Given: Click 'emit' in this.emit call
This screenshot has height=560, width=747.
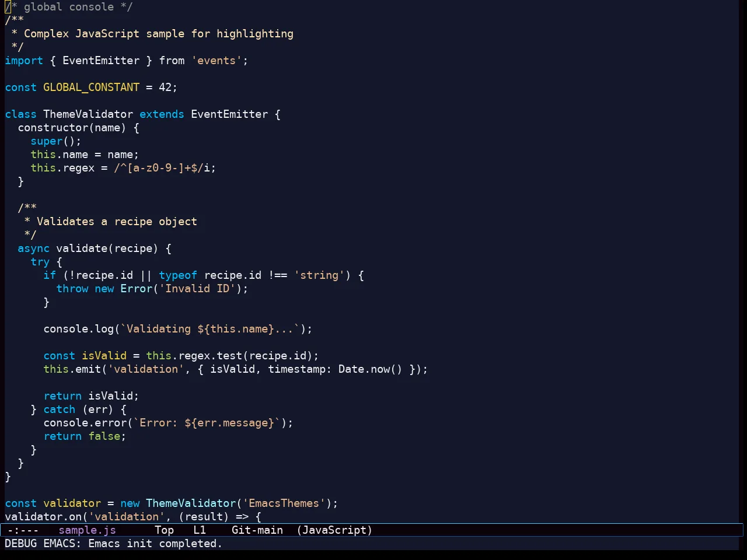Looking at the screenshot, I should tap(89, 369).
